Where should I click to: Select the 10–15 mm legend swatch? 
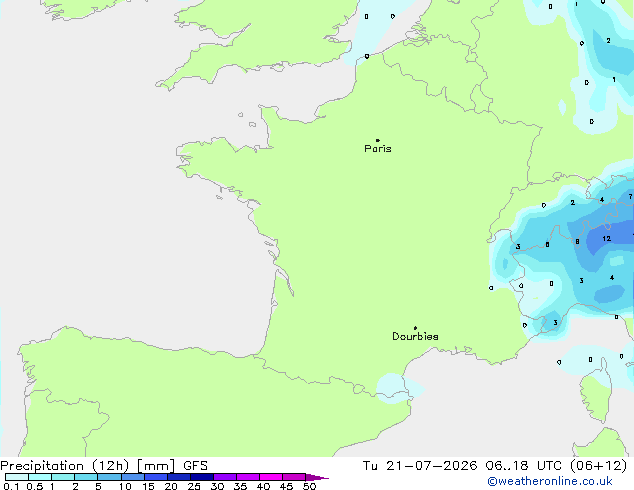(132, 477)
